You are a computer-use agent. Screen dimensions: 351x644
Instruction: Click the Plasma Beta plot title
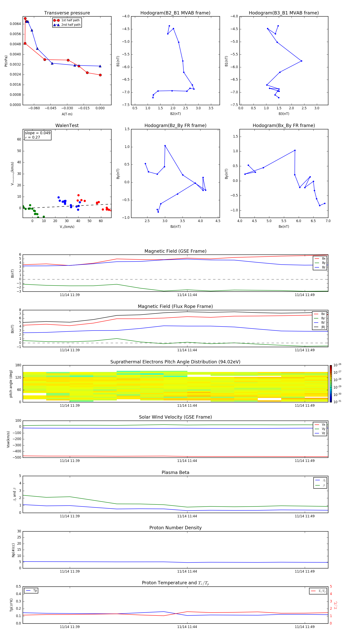click(175, 473)
